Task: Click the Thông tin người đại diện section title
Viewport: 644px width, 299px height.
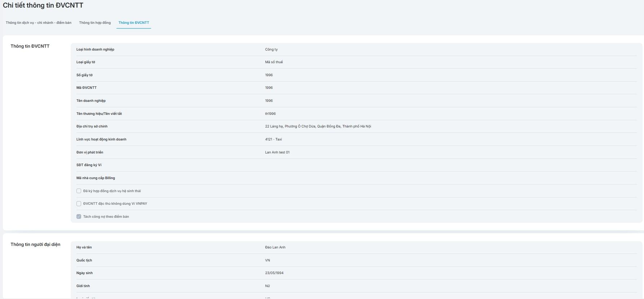Action: point(35,244)
